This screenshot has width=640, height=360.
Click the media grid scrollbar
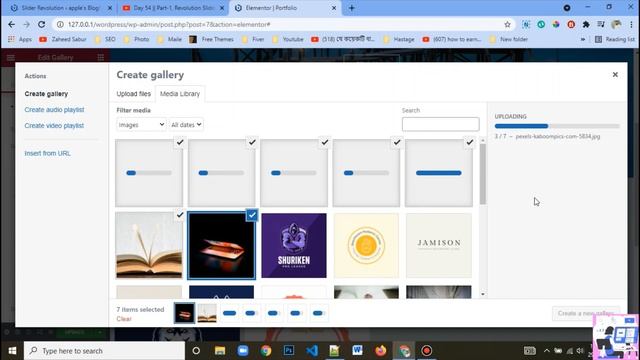tap(483, 173)
